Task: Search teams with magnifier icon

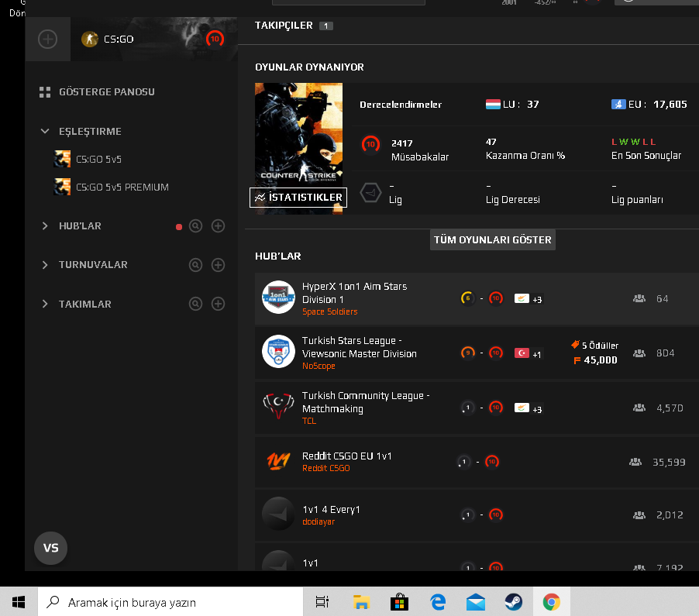Action: pyautogui.click(x=196, y=304)
